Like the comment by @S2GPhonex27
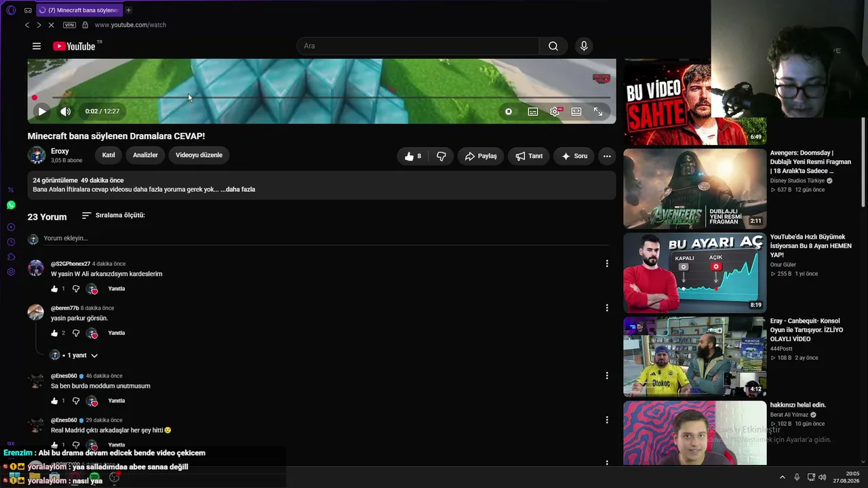Viewport: 868px width, 488px height. click(55, 289)
